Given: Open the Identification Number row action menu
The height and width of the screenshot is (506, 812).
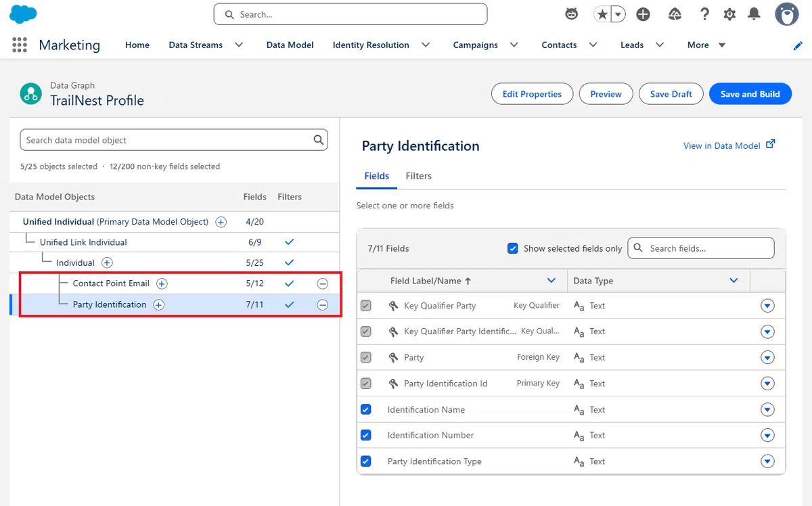Looking at the screenshot, I should 767,436.
